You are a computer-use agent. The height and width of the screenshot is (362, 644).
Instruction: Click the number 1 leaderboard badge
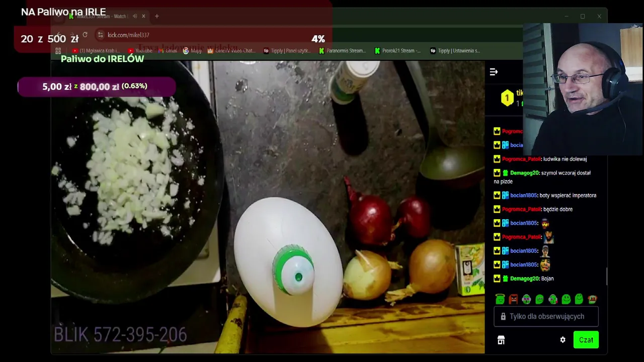(507, 98)
